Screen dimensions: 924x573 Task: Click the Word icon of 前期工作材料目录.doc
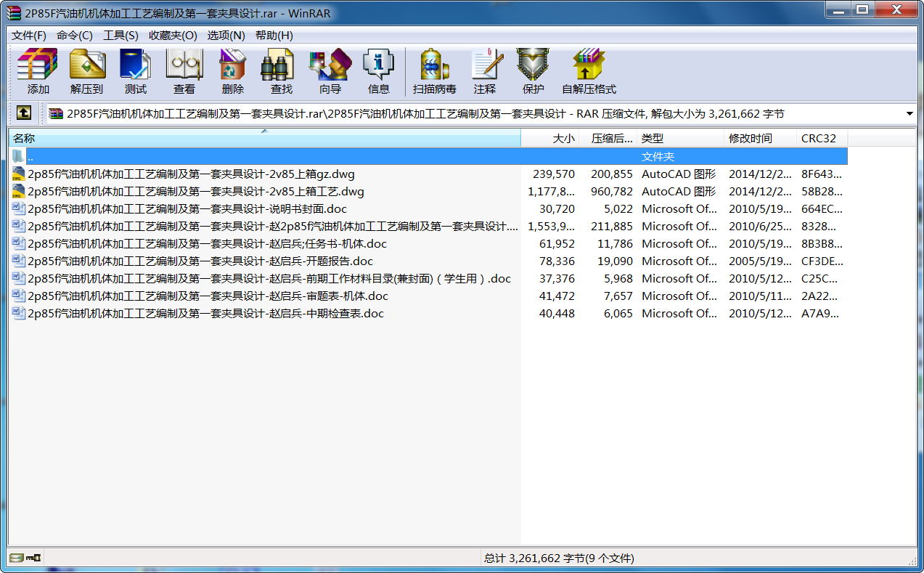tap(18, 278)
